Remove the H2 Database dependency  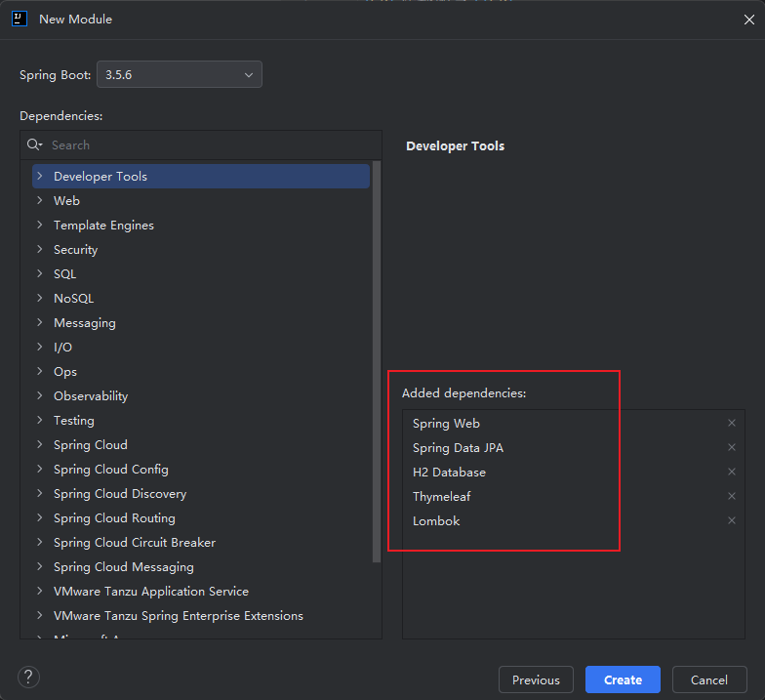pos(732,472)
